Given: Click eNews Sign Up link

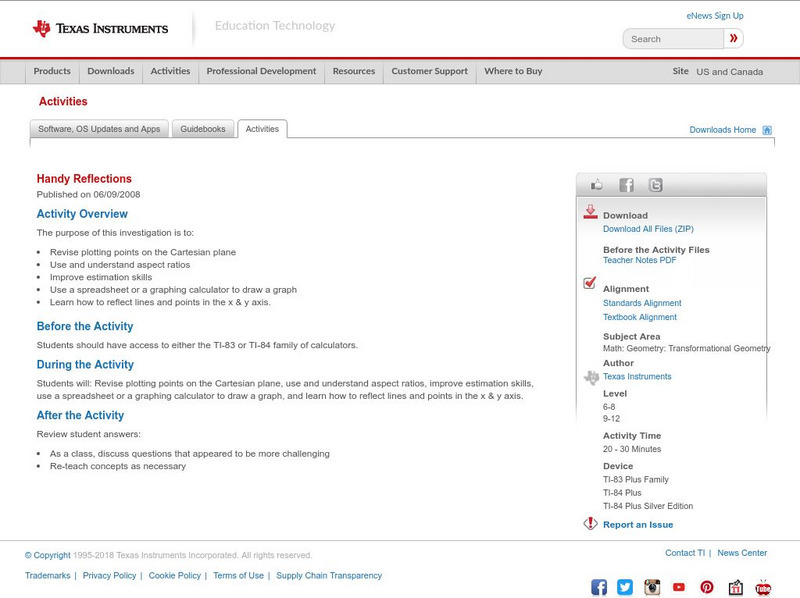Looking at the screenshot, I should [x=715, y=16].
